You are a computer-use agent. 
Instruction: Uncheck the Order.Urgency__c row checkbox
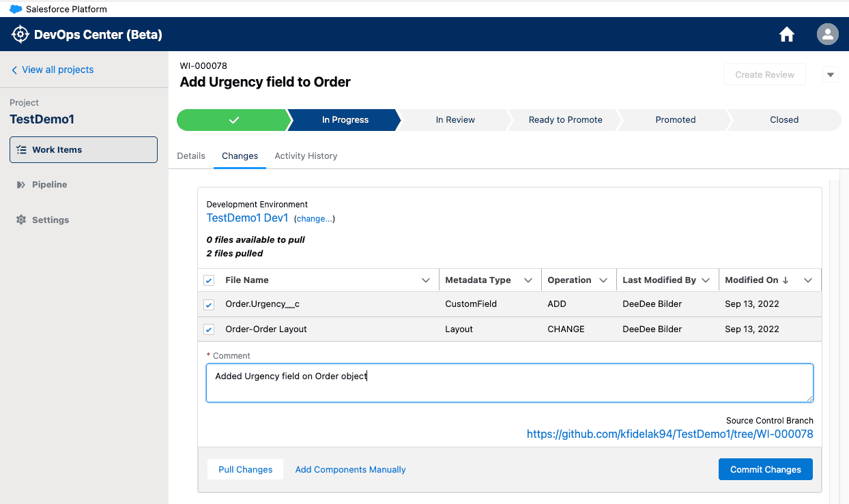coord(210,304)
